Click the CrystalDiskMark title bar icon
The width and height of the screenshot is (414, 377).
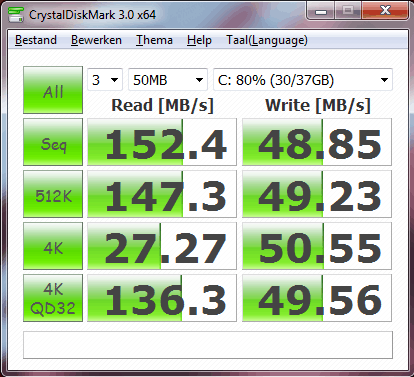(16, 15)
